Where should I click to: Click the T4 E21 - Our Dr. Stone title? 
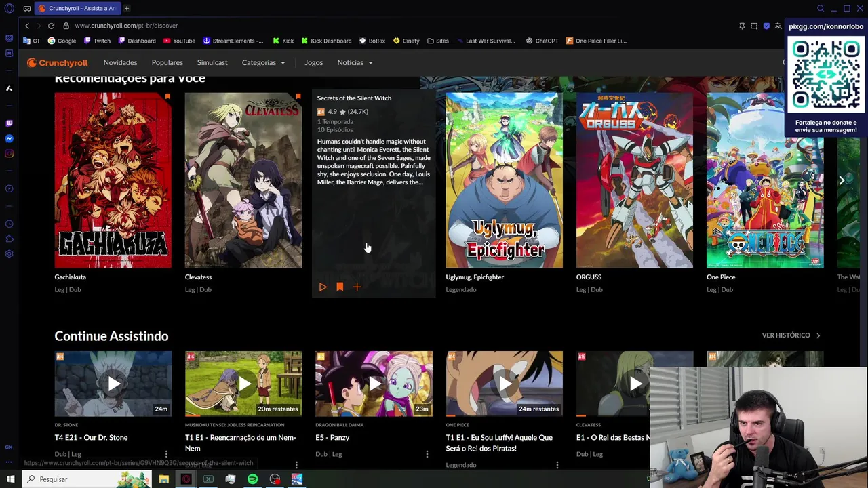(91, 438)
